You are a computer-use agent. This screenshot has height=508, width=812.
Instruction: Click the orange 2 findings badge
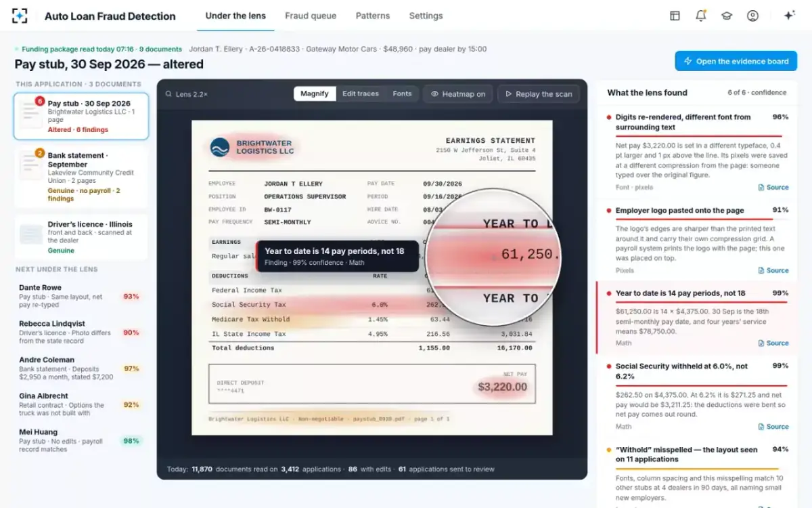coord(40,153)
